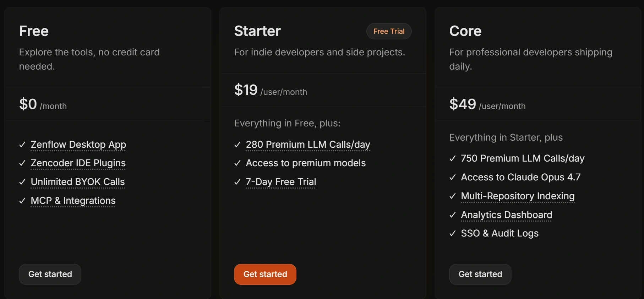Open the Zencoder IDE Plugins link
Screen dimensions: 644x299
78,163
